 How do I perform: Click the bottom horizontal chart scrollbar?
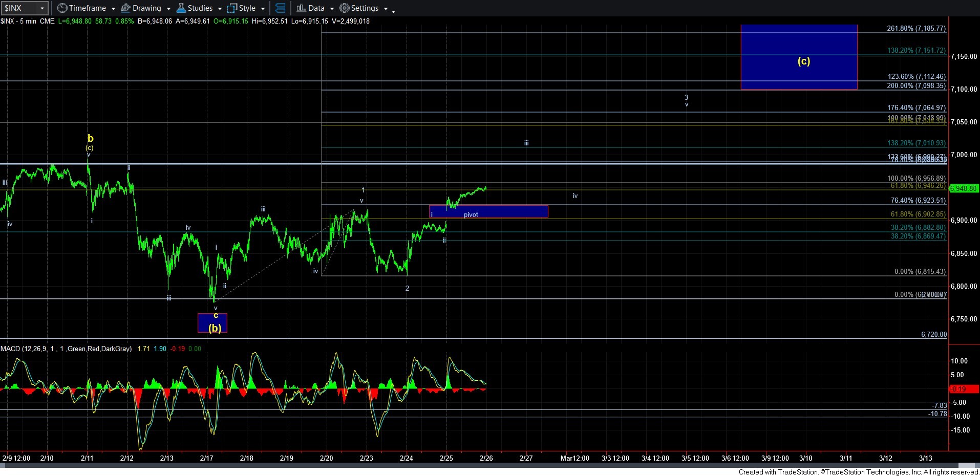pos(461,465)
